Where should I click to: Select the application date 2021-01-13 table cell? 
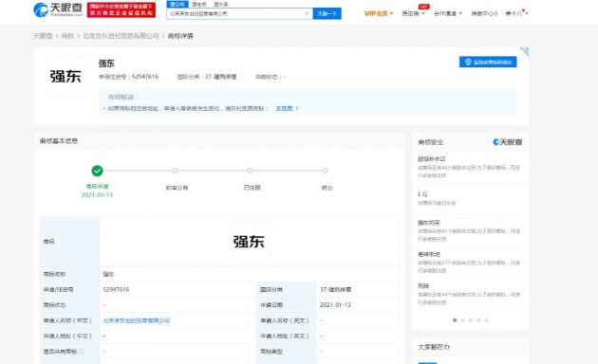click(x=335, y=305)
